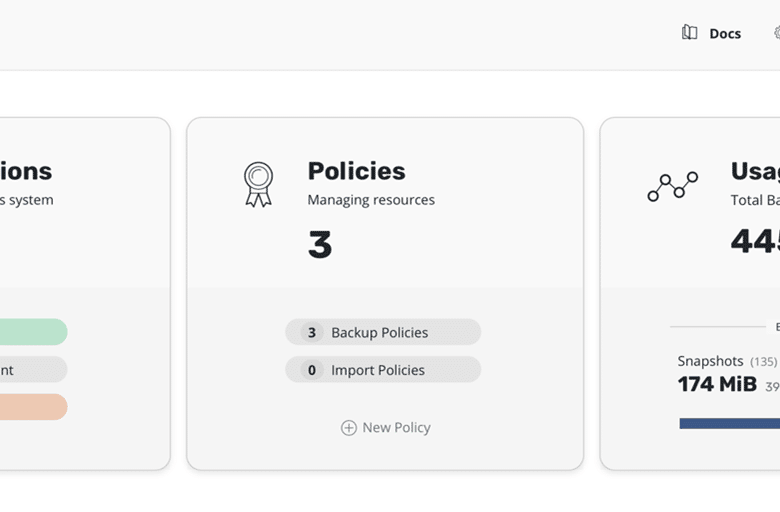Screen dimensions: 780x512
Task: Click the 3 count badge on Backup Policies
Action: click(312, 332)
